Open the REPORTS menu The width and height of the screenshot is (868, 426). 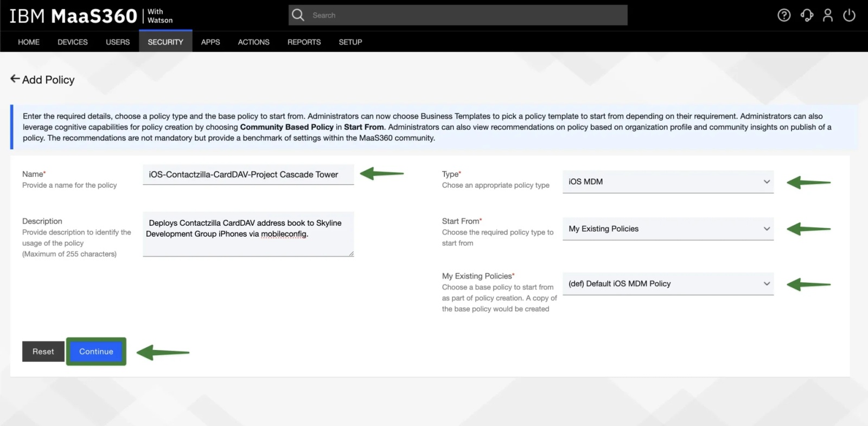(x=304, y=42)
